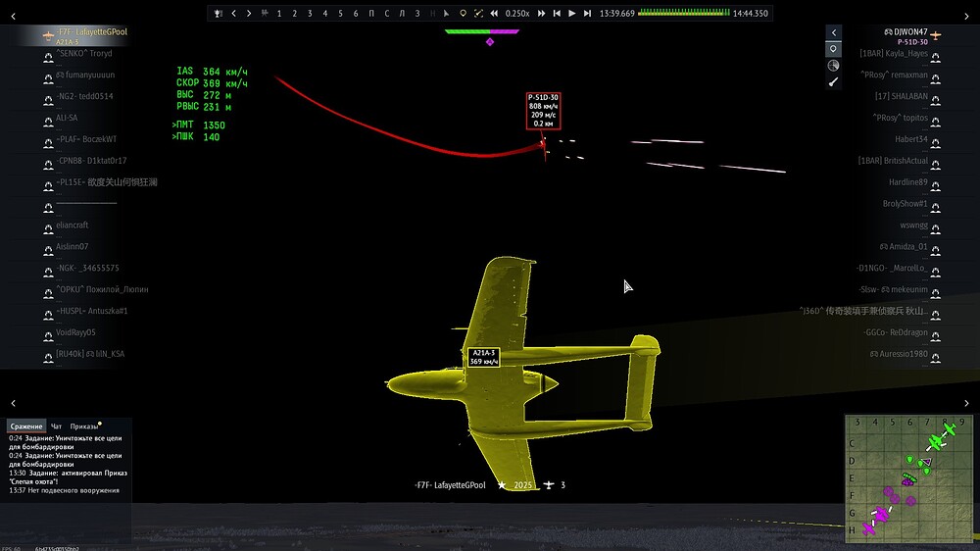The height and width of the screenshot is (551, 980).
Task: Select player [1BAR] Kayla_Hayes
Action: pyautogui.click(x=893, y=53)
